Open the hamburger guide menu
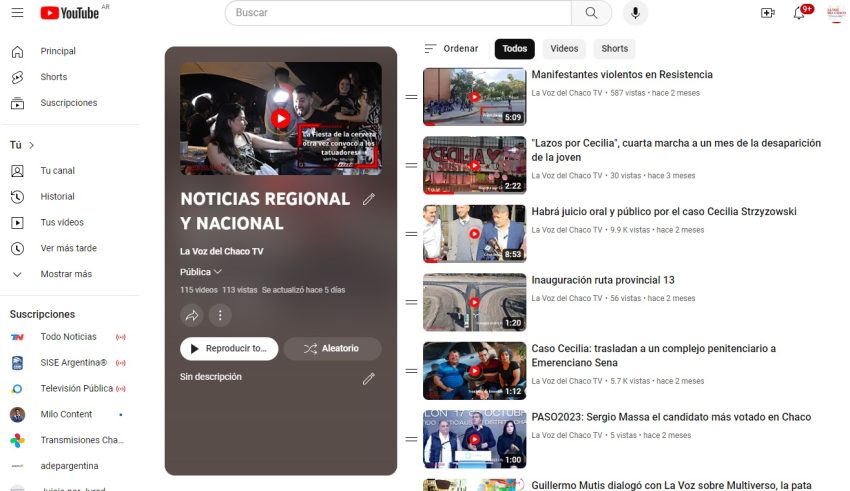This screenshot has height=491, width=850. click(x=17, y=12)
